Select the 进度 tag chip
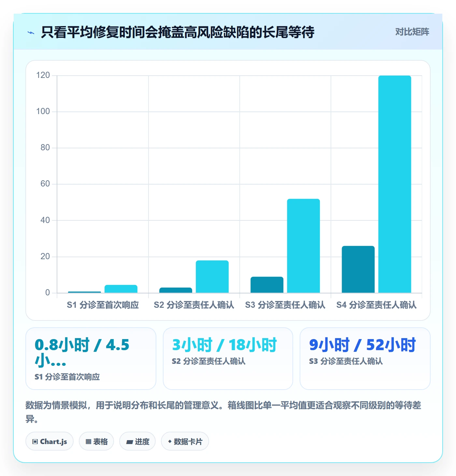The width and height of the screenshot is (456, 476). click(137, 441)
